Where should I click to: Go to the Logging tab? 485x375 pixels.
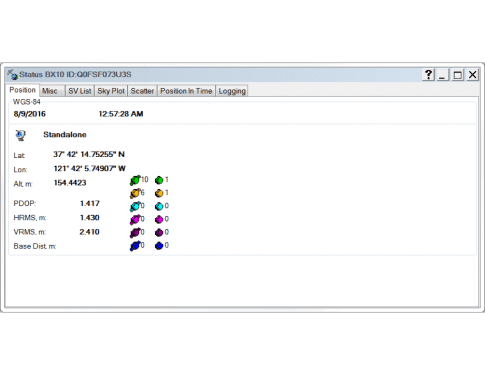click(232, 91)
